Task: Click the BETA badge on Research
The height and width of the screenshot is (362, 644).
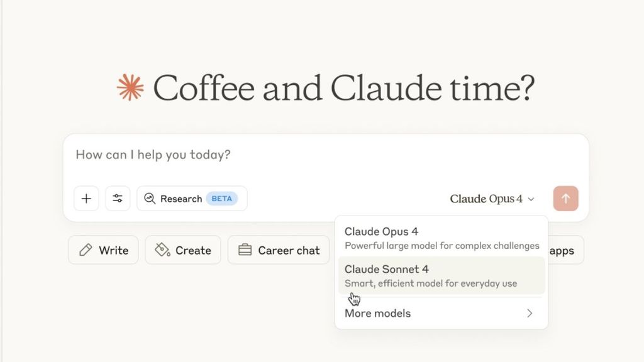Action: pos(221,199)
